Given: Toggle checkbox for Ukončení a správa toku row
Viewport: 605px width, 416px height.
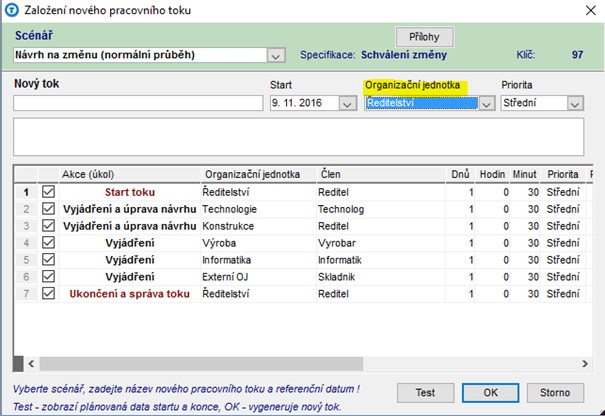Looking at the screenshot, I should [48, 294].
